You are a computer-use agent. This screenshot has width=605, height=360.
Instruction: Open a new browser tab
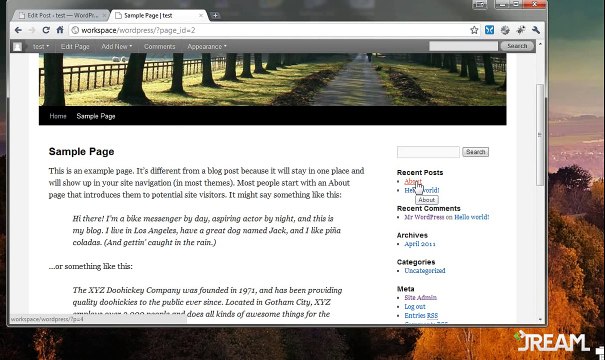[x=215, y=15]
